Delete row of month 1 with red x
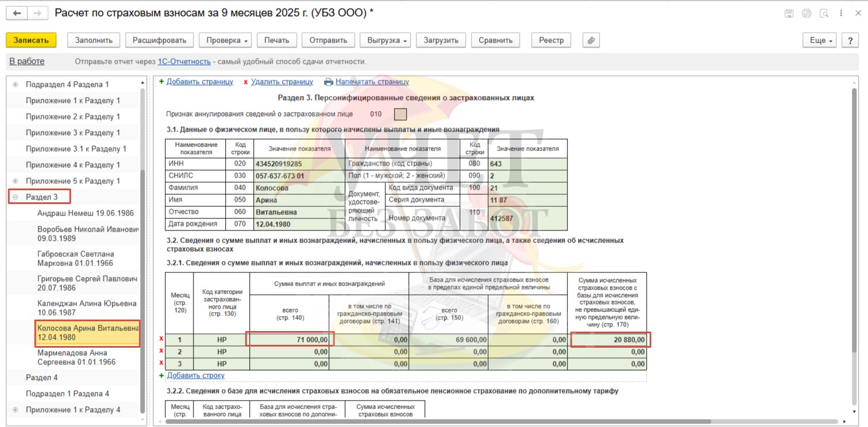Viewport: 868px width, 427px height. [x=161, y=339]
